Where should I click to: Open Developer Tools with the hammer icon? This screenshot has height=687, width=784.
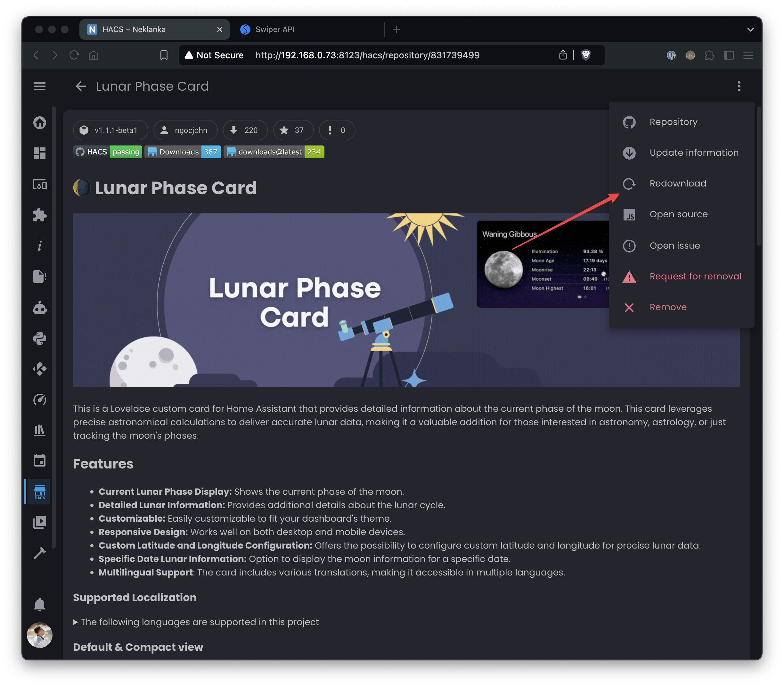click(x=39, y=553)
